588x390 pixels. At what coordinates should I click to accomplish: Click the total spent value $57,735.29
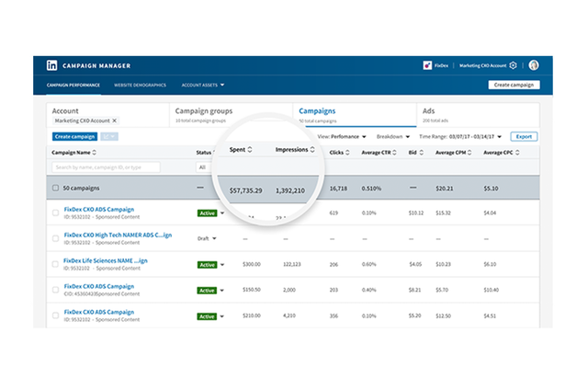point(245,190)
